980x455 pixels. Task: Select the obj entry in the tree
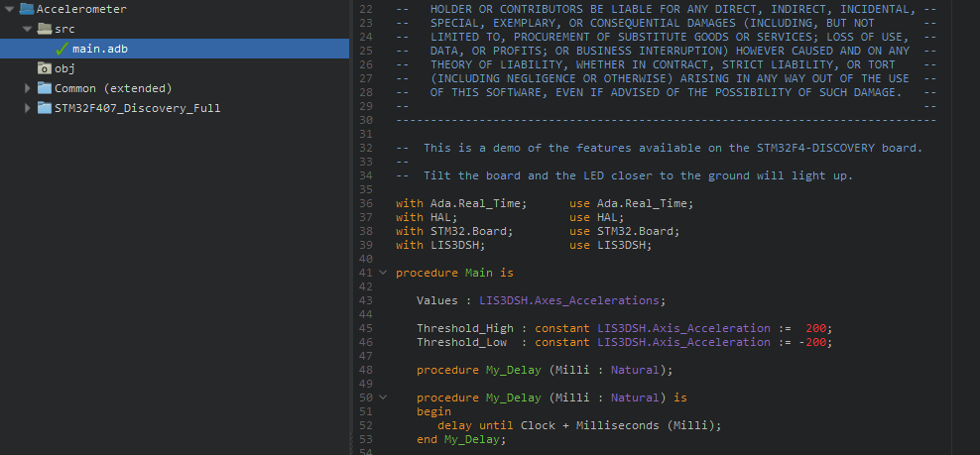click(64, 68)
